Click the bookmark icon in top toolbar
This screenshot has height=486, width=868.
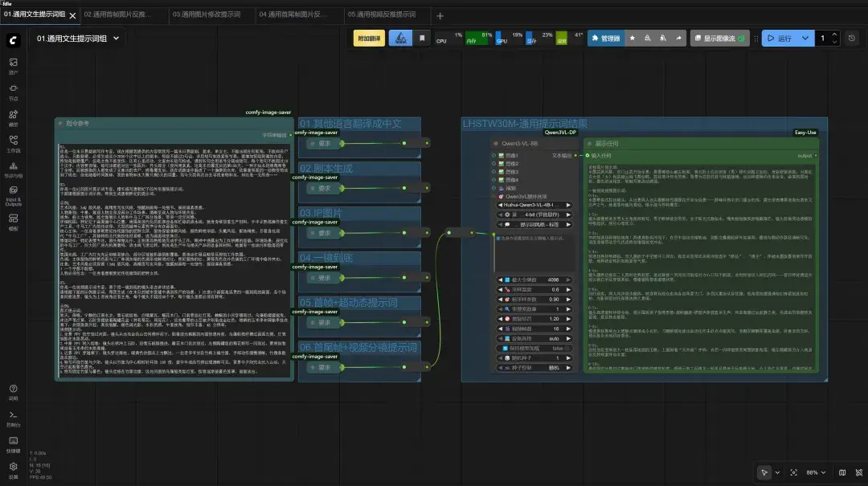422,39
